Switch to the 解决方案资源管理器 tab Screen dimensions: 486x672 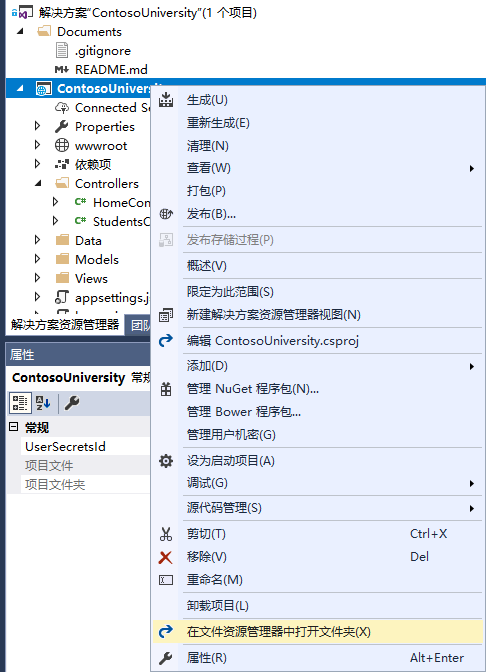(x=65, y=324)
